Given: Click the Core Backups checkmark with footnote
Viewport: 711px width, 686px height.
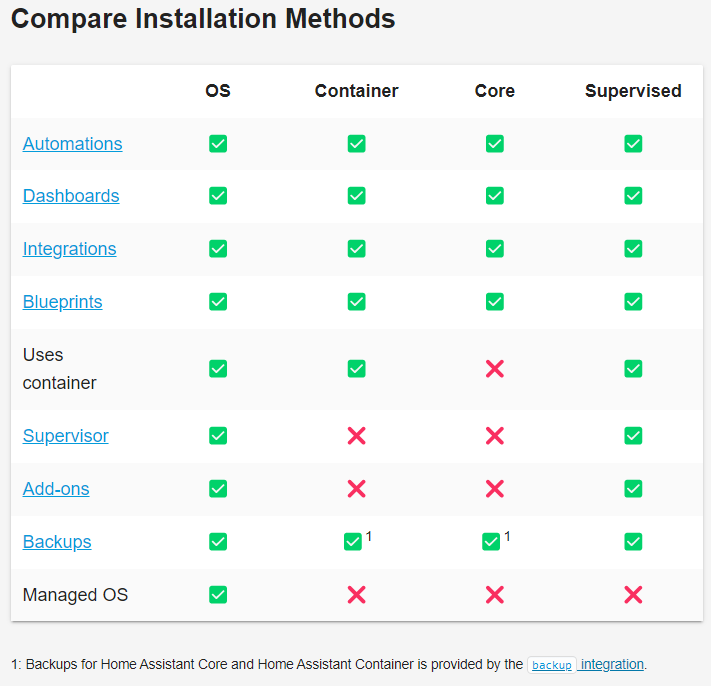Looking at the screenshot, I should click(x=491, y=542).
